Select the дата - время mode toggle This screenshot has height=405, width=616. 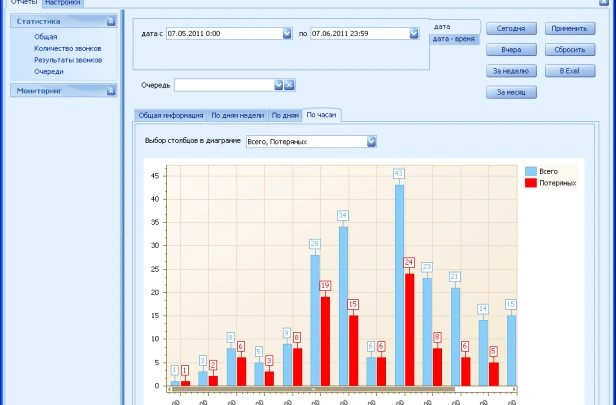click(453, 38)
